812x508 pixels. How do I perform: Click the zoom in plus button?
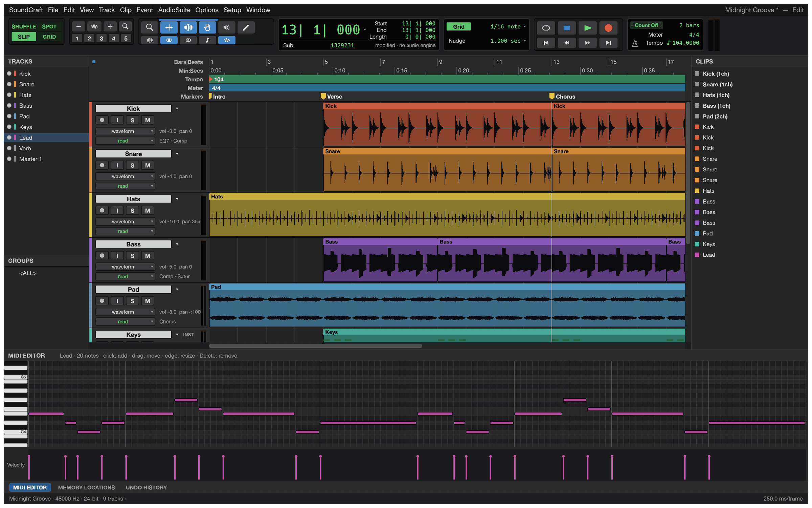[x=110, y=26]
